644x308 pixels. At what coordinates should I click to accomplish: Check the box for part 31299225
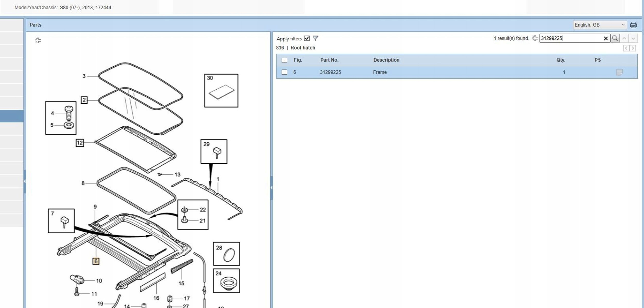tap(284, 72)
